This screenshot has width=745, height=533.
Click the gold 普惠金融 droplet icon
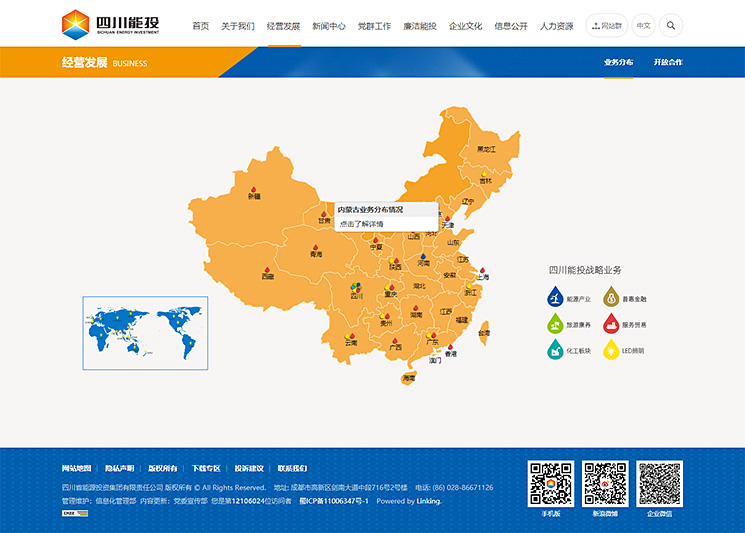coord(610,298)
